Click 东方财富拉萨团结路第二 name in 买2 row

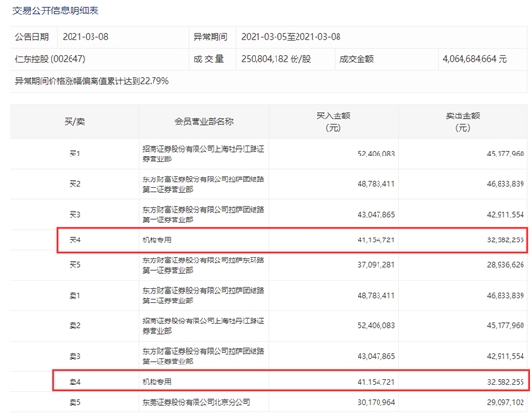(203, 184)
